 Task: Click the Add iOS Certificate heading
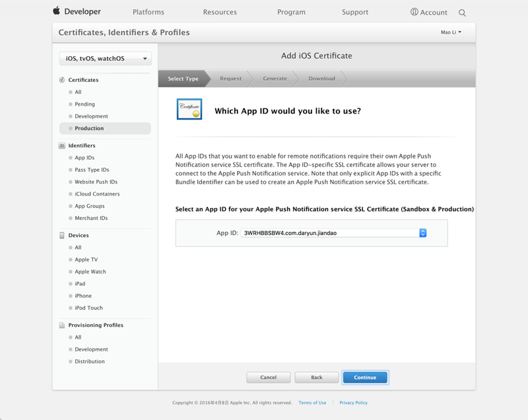tap(317, 56)
